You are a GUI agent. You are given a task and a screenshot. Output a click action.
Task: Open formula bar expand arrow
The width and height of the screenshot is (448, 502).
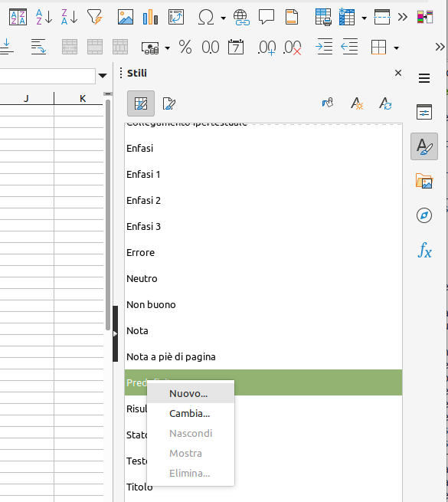pos(103,76)
